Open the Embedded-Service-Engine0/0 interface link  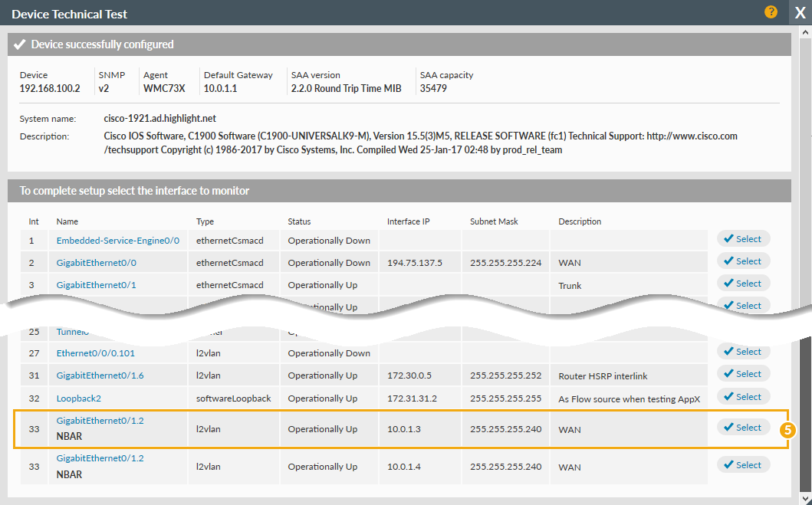click(x=117, y=241)
